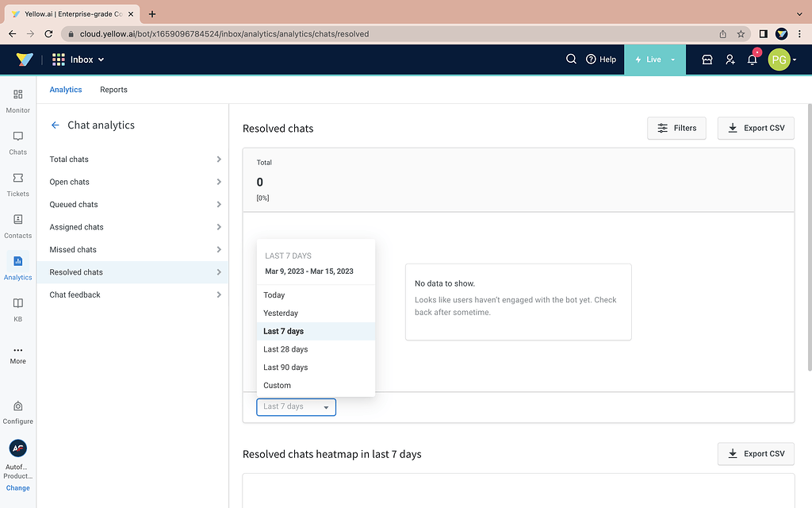This screenshot has width=812, height=508.
Task: Expand the Live environment dropdown
Action: [672, 59]
